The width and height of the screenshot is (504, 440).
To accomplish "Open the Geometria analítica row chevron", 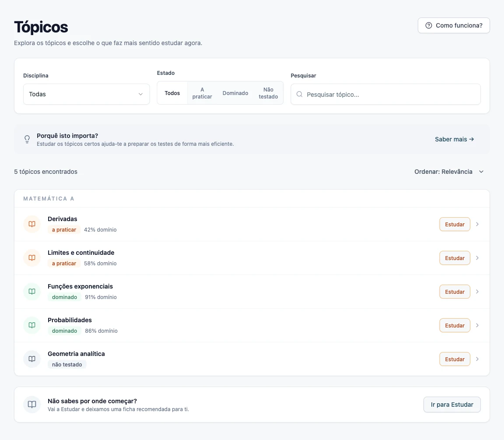I will pos(477,359).
